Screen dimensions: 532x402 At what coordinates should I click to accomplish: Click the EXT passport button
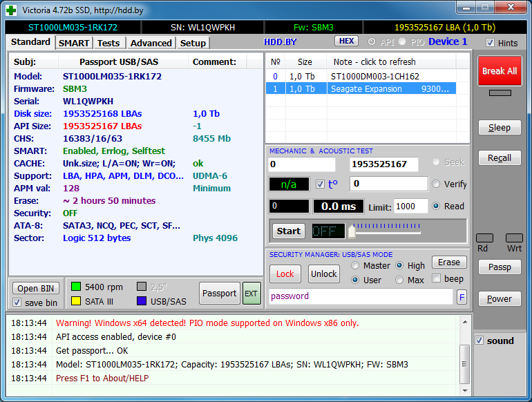[x=251, y=293]
